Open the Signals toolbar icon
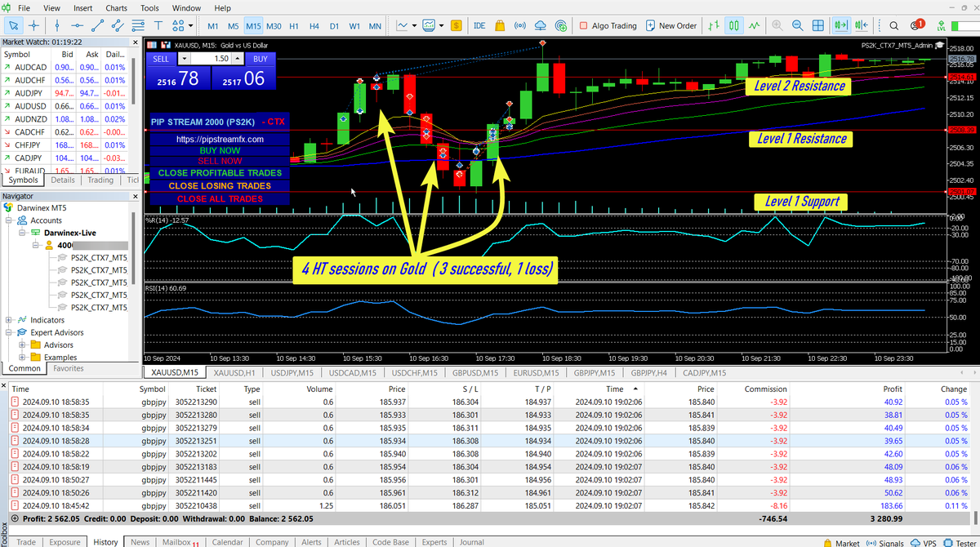The height and width of the screenshot is (547, 980). (x=521, y=25)
